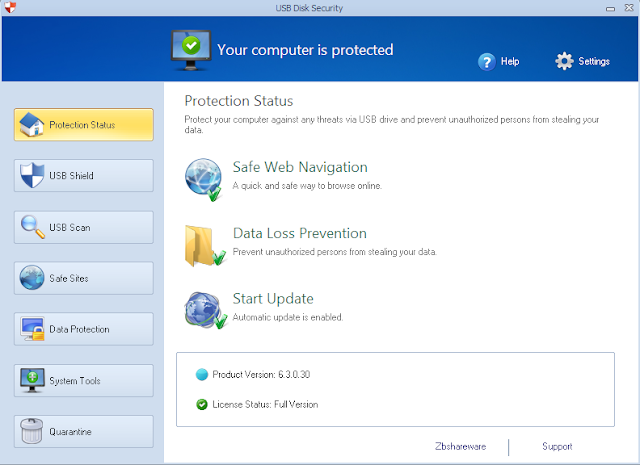Click the Quarantine trash can icon

coord(32,431)
